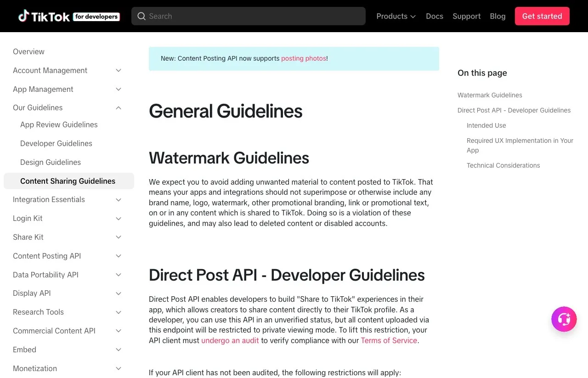Expand the Commercial Content API chevron

tap(119, 331)
